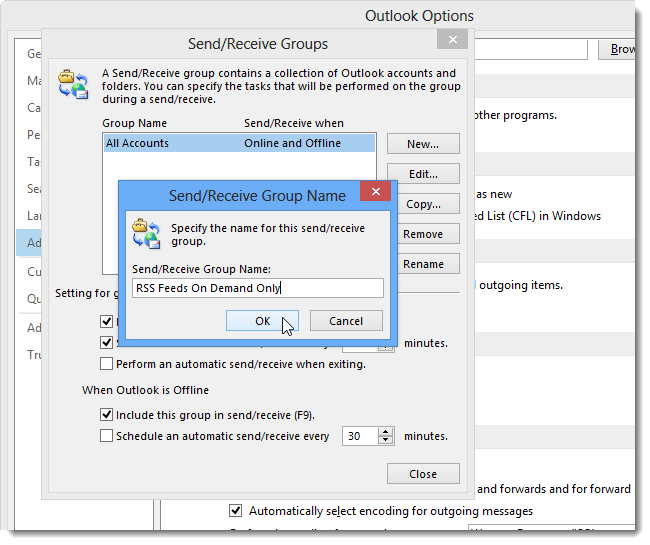The width and height of the screenshot is (650, 545).
Task: Close the Send/Receive Group Name dialog via red X
Action: click(x=376, y=191)
